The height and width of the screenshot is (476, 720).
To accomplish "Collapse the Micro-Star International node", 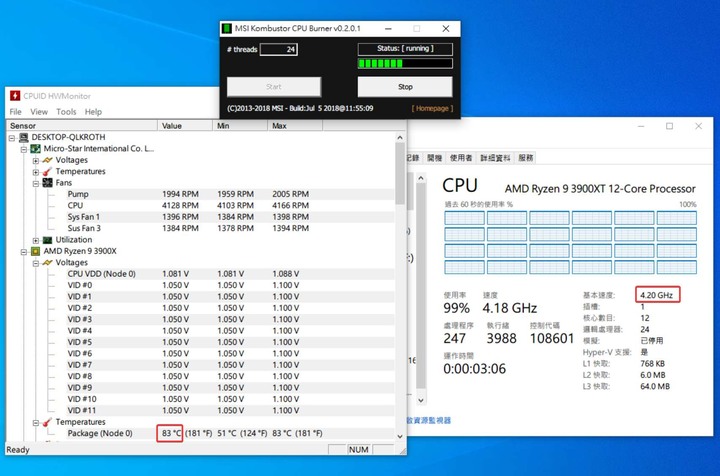I will coord(24,149).
